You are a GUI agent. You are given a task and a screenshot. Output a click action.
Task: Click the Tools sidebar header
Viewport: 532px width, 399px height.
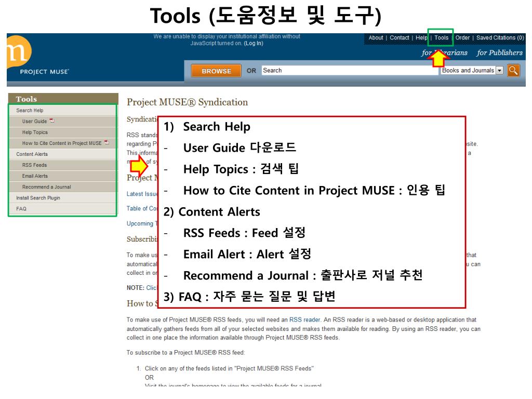click(63, 99)
